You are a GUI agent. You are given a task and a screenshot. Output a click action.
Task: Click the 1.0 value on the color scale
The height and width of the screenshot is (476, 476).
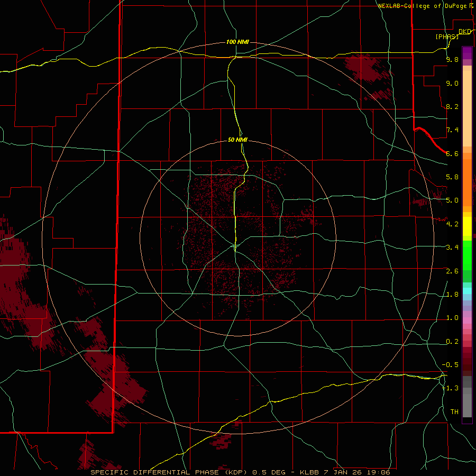452,318
